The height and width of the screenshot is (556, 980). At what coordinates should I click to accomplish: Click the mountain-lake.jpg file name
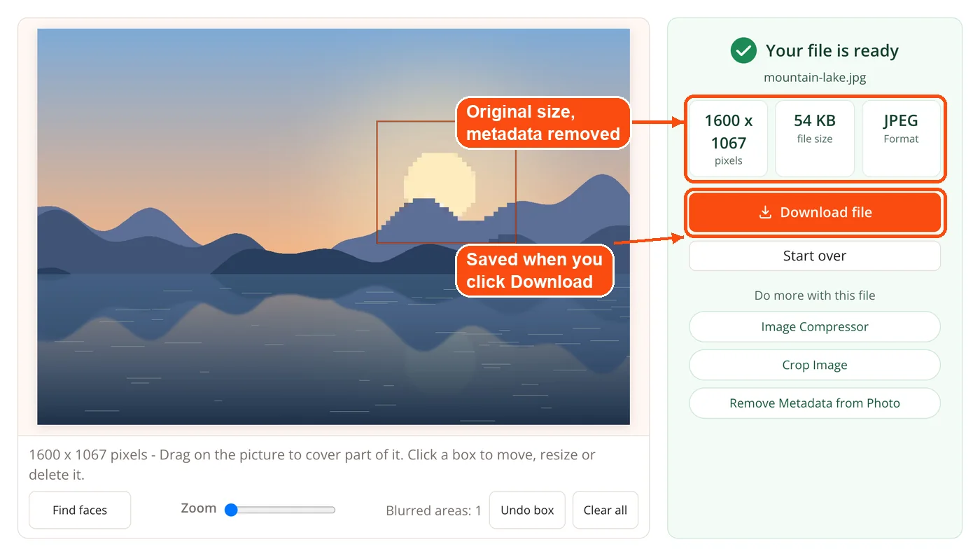[815, 77]
